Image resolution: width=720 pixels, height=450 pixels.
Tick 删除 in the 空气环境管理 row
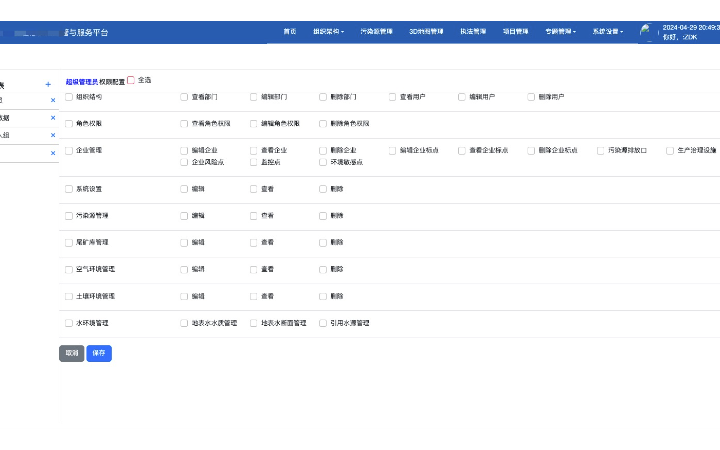click(x=323, y=270)
